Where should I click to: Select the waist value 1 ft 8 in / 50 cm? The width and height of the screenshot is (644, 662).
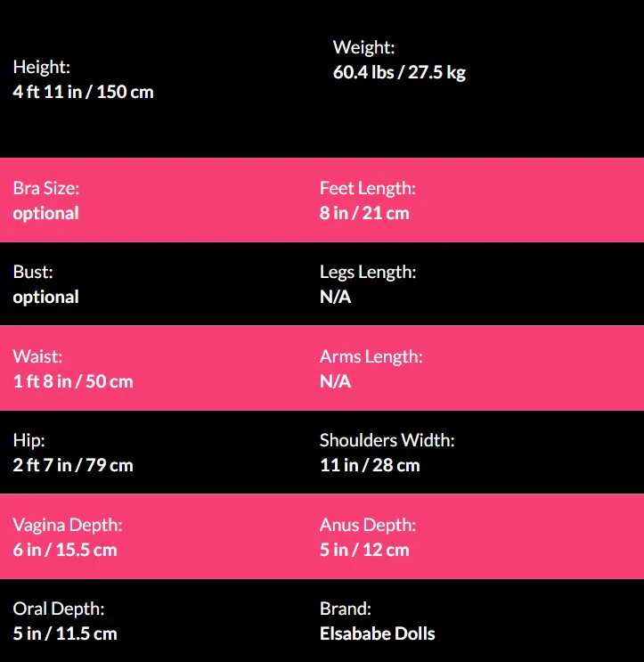pos(73,381)
